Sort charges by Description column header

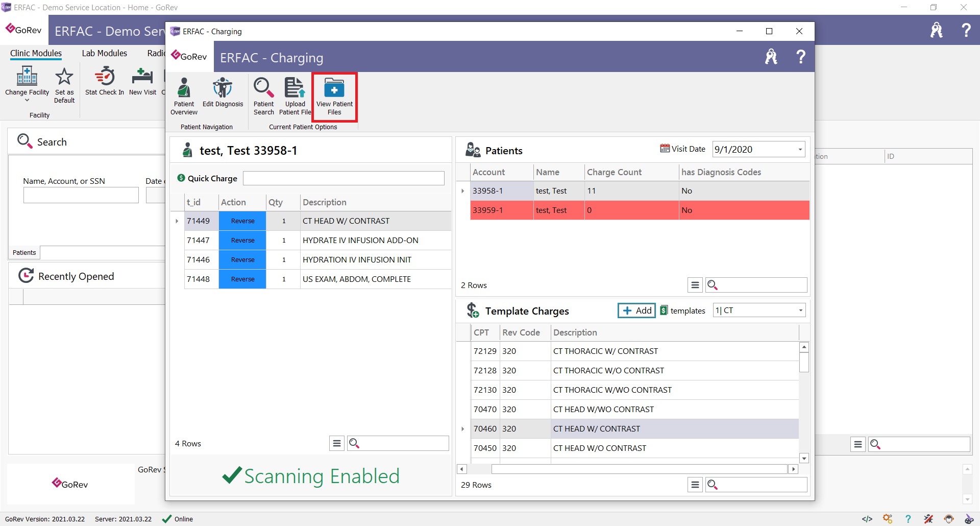click(376, 203)
